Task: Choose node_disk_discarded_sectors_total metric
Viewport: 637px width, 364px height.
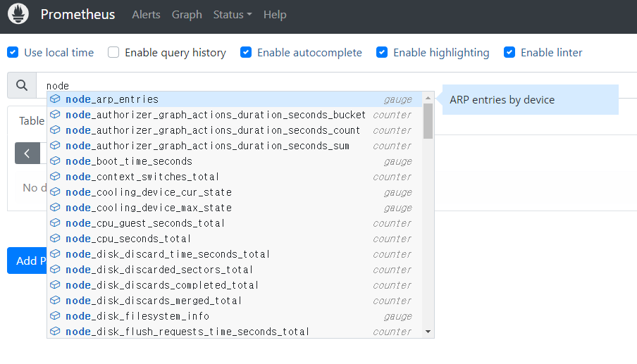Action: (x=235, y=269)
